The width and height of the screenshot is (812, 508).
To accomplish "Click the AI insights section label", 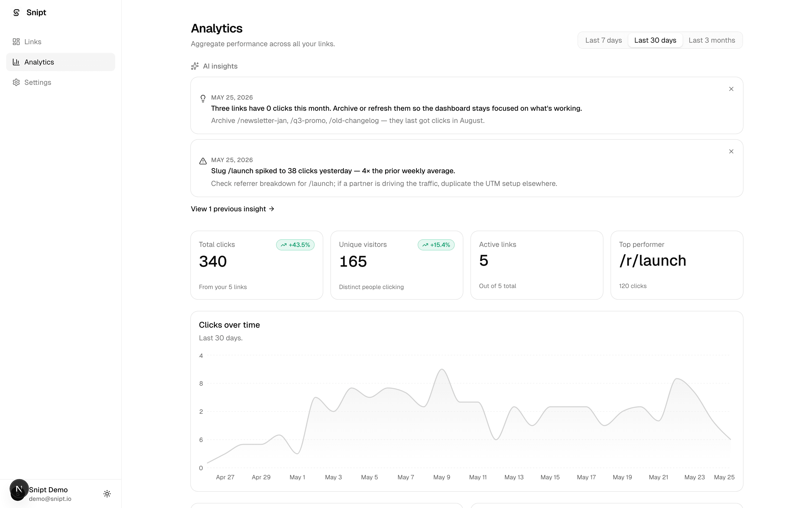I will pyautogui.click(x=220, y=66).
